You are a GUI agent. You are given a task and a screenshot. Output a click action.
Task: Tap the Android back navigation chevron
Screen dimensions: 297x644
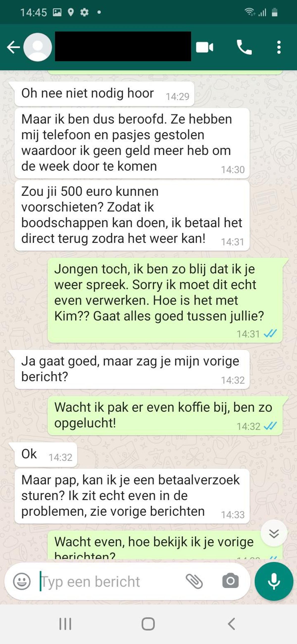231,624
